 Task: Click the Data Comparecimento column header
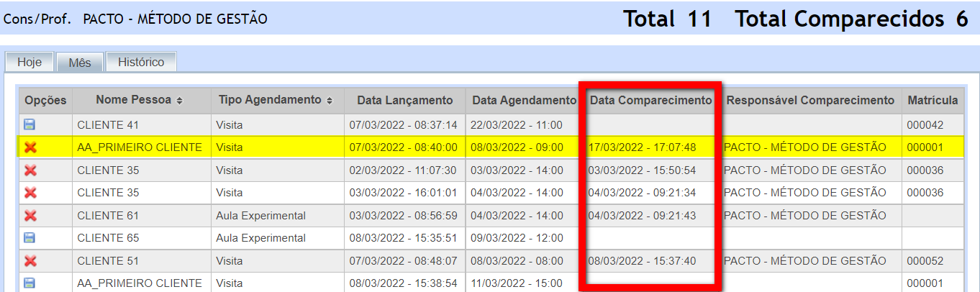point(650,101)
